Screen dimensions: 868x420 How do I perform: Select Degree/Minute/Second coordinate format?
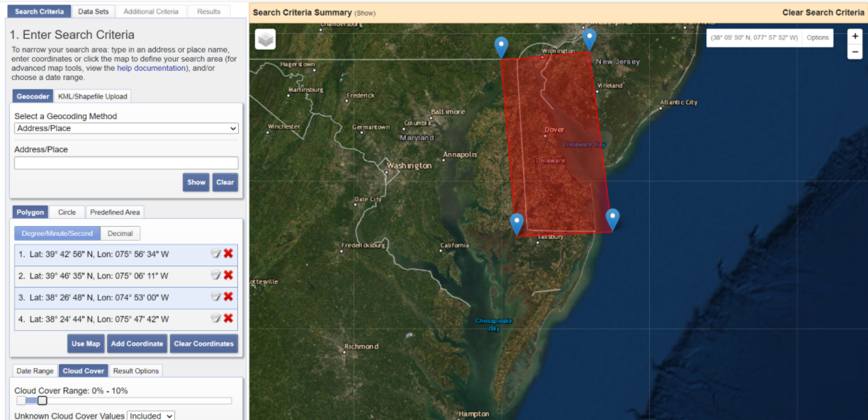[57, 233]
